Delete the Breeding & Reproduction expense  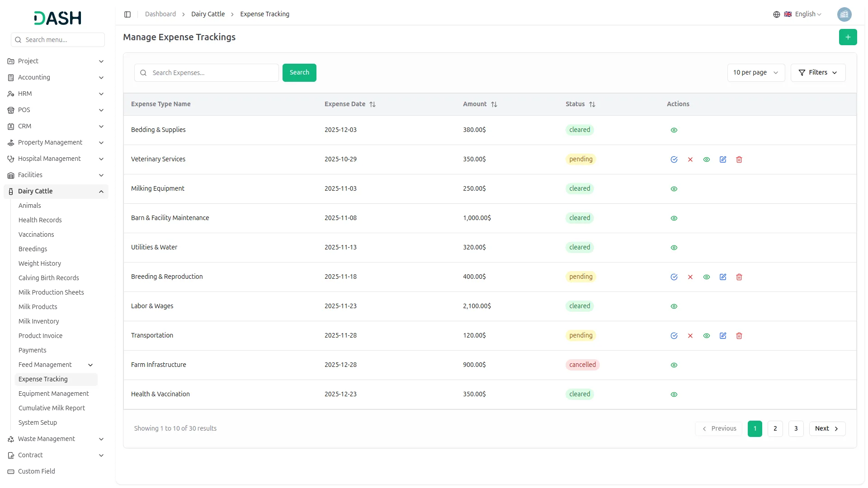pyautogui.click(x=739, y=277)
